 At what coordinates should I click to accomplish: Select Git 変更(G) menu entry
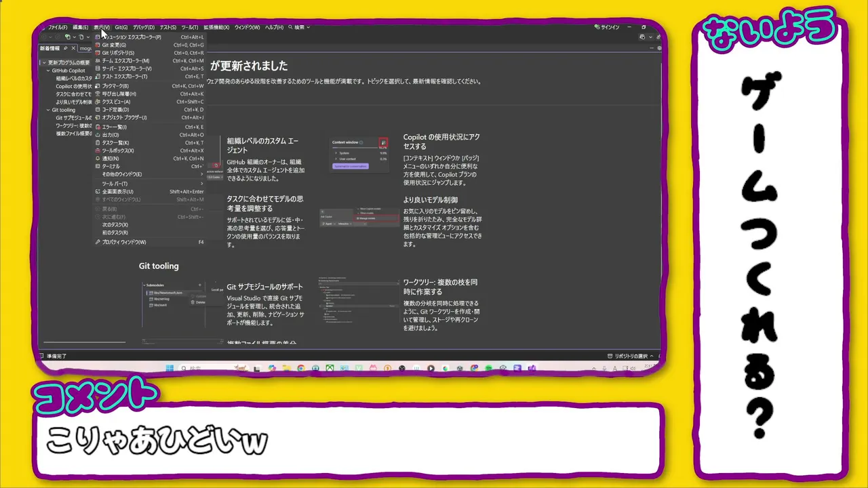pos(149,45)
